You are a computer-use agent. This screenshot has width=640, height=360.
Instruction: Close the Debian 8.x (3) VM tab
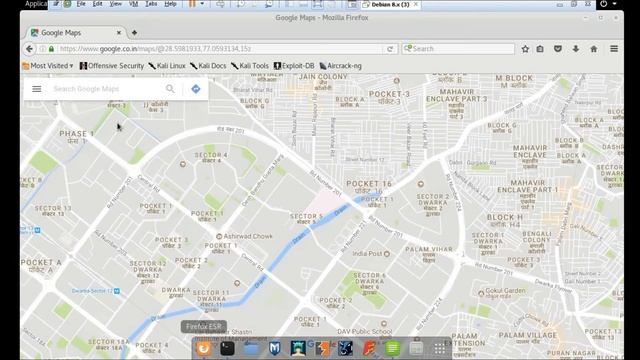pos(416,4)
